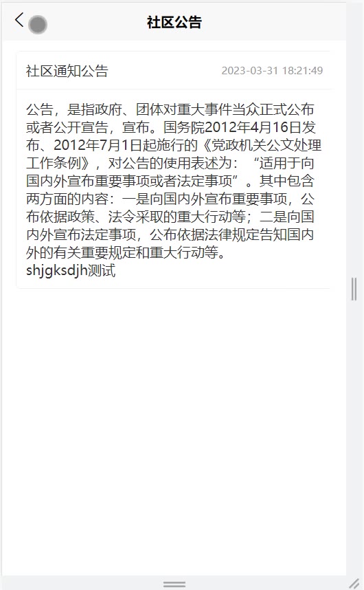364x590 pixels.
Task: Open the 社区通知公告 notice heading
Action: (x=67, y=71)
